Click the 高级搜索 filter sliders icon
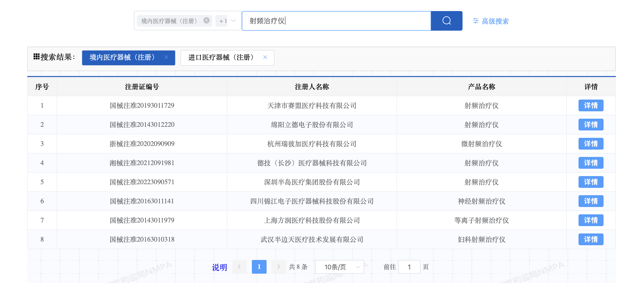The image size is (644, 283). (x=476, y=21)
